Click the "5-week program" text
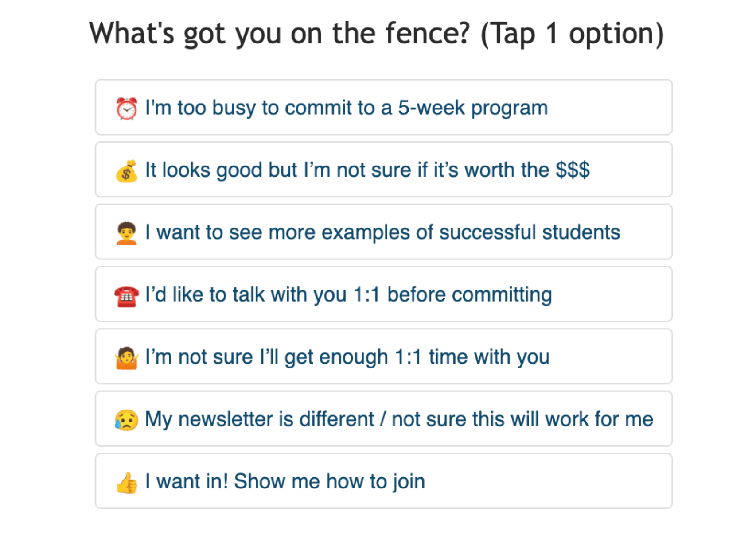This screenshot has width=756, height=542. click(x=472, y=108)
